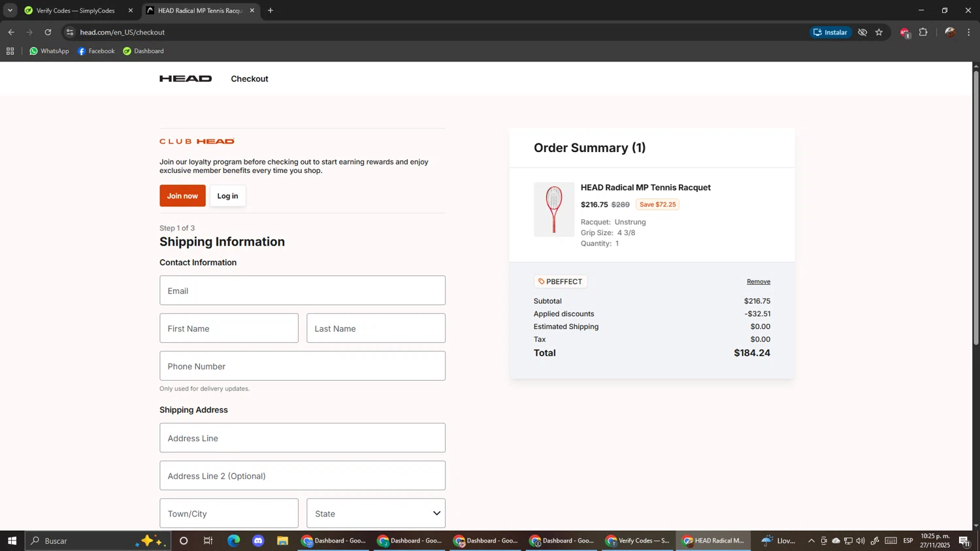
Task: Click the Instalar app button
Action: click(830, 32)
